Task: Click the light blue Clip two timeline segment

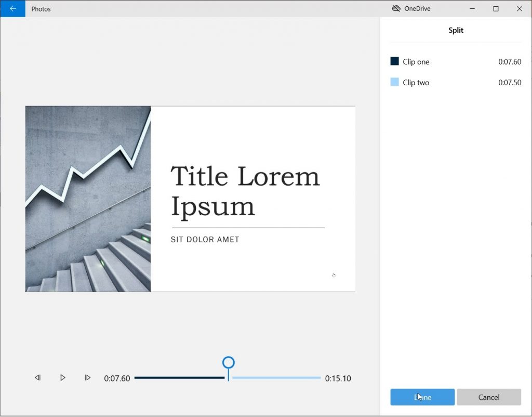Action: click(x=276, y=377)
